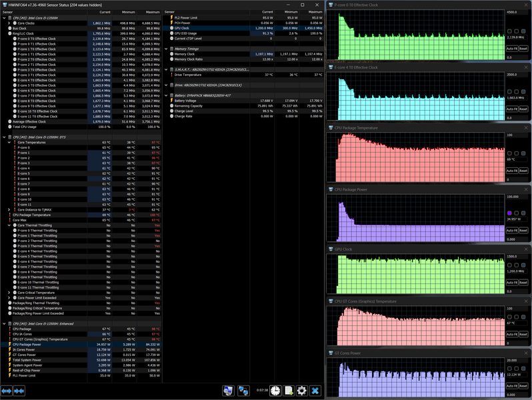Click the left Maximum column header
Screen dimensions: 532x400
pyautogui.click(x=153, y=12)
